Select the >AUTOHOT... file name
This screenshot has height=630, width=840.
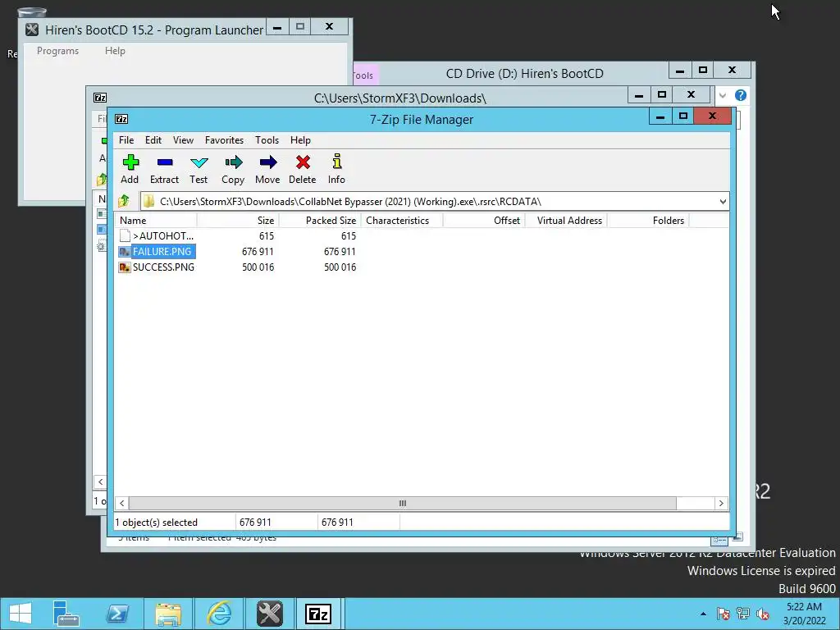tap(163, 235)
